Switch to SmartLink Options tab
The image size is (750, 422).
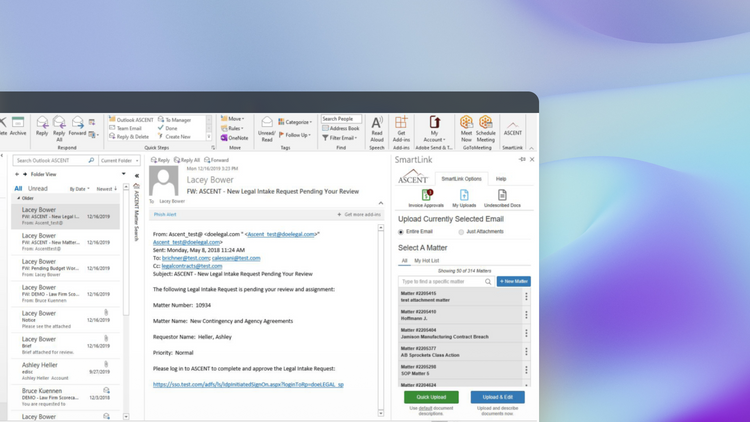pos(462,178)
